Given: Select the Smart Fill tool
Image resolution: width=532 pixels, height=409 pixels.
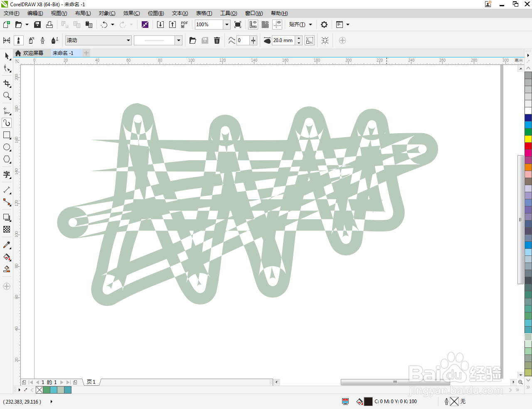Looking at the screenshot, I should (x=7, y=269).
